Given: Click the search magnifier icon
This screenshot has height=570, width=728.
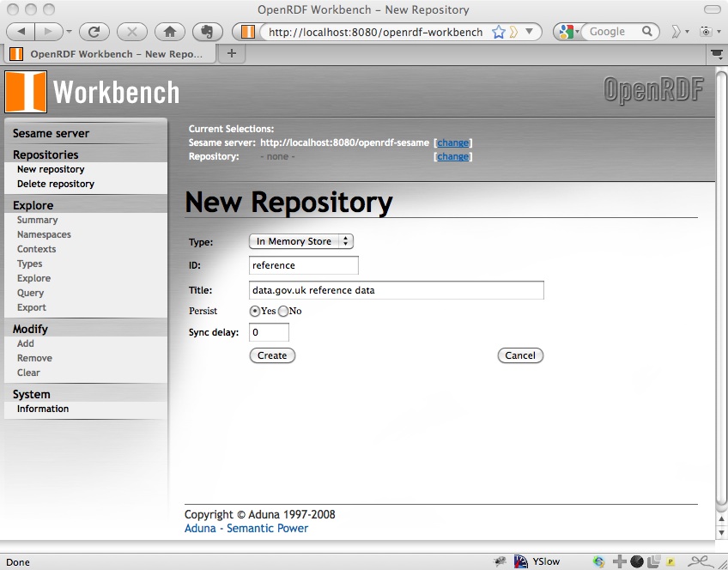Looking at the screenshot, I should pos(646,31).
